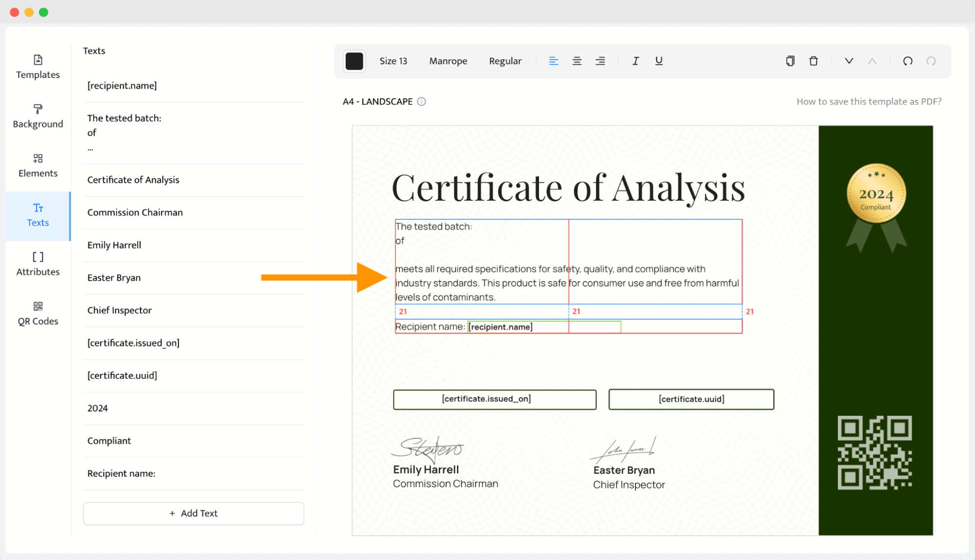Open the Templates sidebar section
Viewport: 975px width, 560px height.
click(38, 67)
